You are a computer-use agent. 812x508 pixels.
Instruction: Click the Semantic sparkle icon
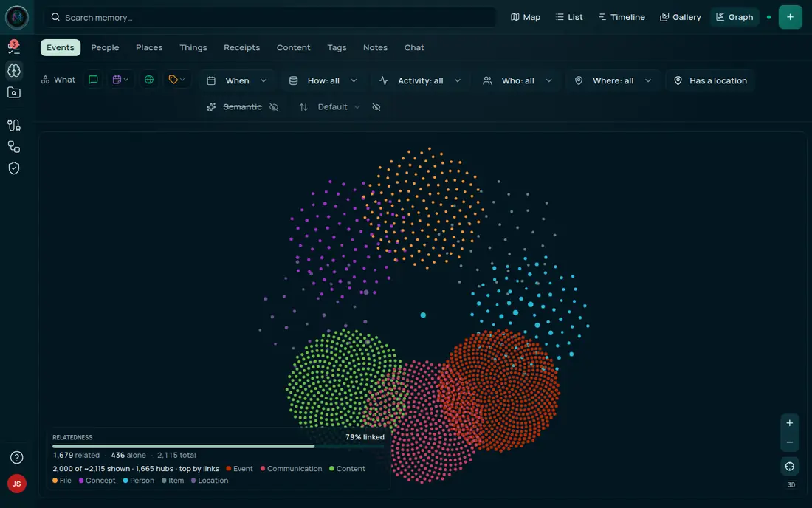(211, 107)
